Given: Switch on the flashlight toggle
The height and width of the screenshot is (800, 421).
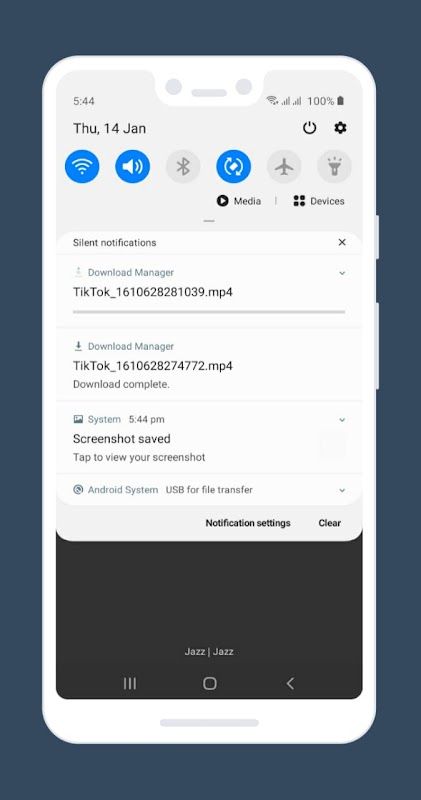Looking at the screenshot, I should [335, 166].
